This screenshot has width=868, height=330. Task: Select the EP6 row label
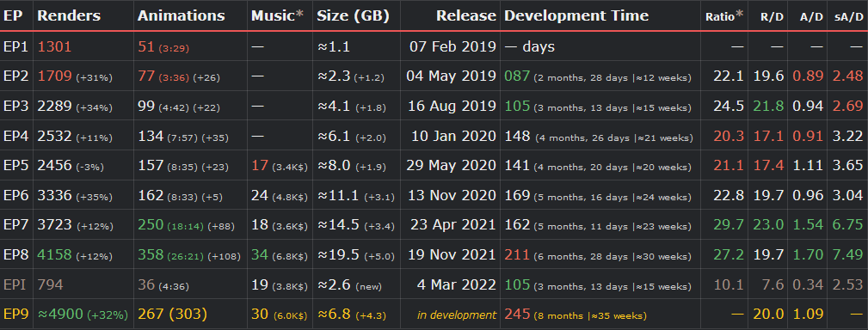click(x=15, y=195)
